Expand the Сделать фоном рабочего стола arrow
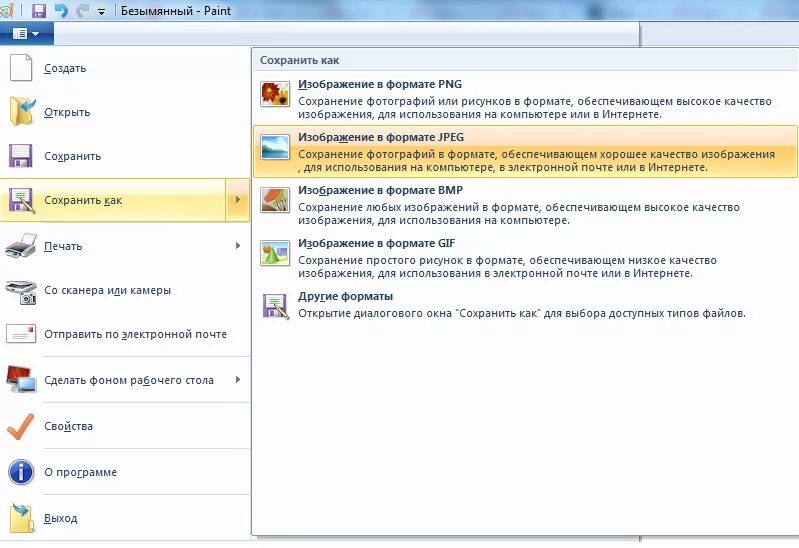 [237, 380]
